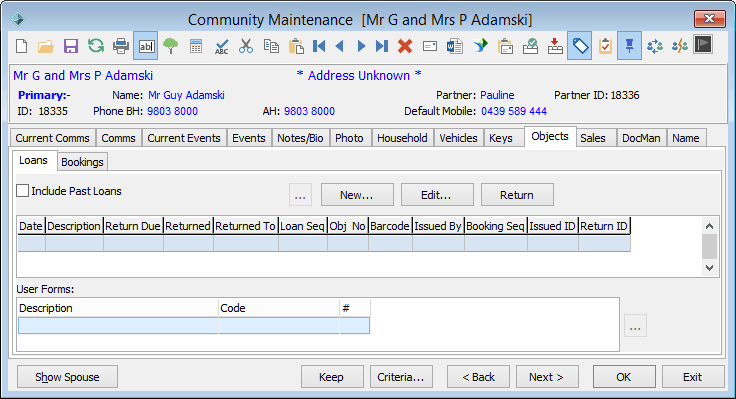
Task: Open the Name tab
Action: 686,138
